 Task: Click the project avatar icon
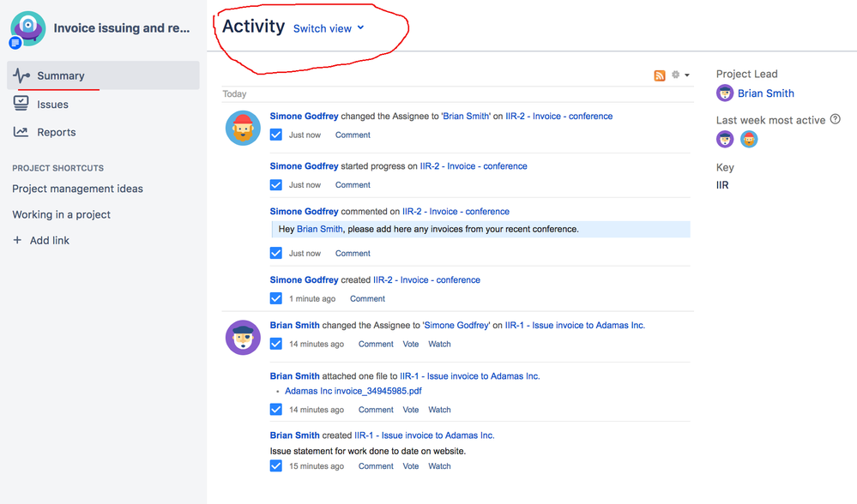(27, 28)
